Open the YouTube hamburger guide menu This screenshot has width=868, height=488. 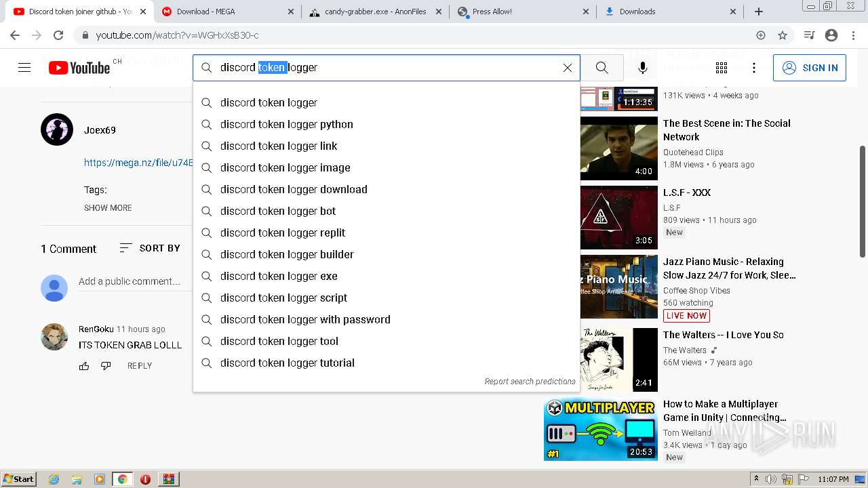click(x=24, y=68)
